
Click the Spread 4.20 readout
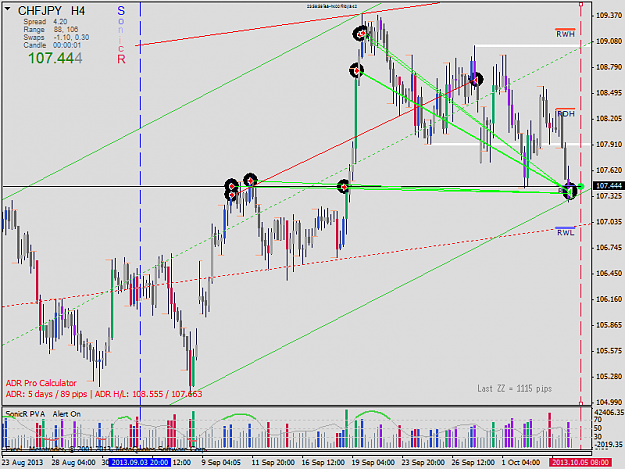point(45,22)
